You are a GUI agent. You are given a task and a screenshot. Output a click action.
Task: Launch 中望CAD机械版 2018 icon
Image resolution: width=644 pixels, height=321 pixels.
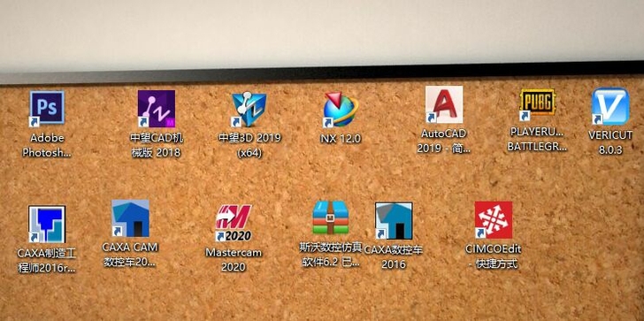coord(156,109)
